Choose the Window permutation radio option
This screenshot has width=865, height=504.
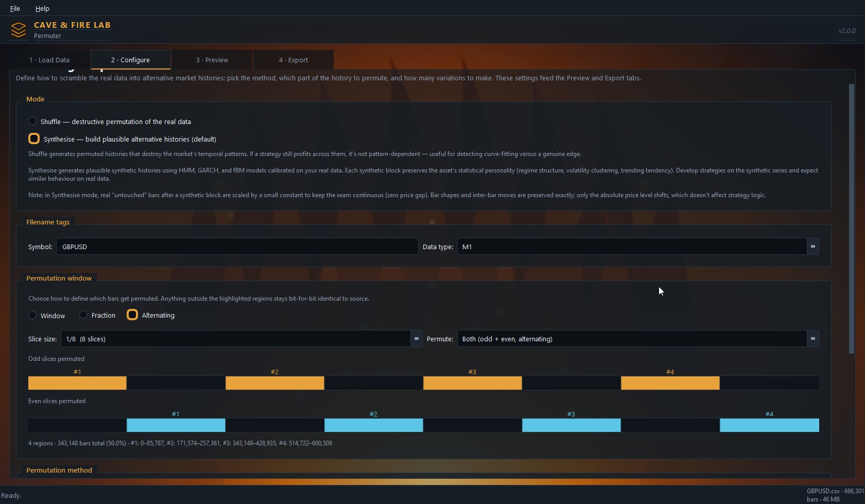tap(32, 315)
